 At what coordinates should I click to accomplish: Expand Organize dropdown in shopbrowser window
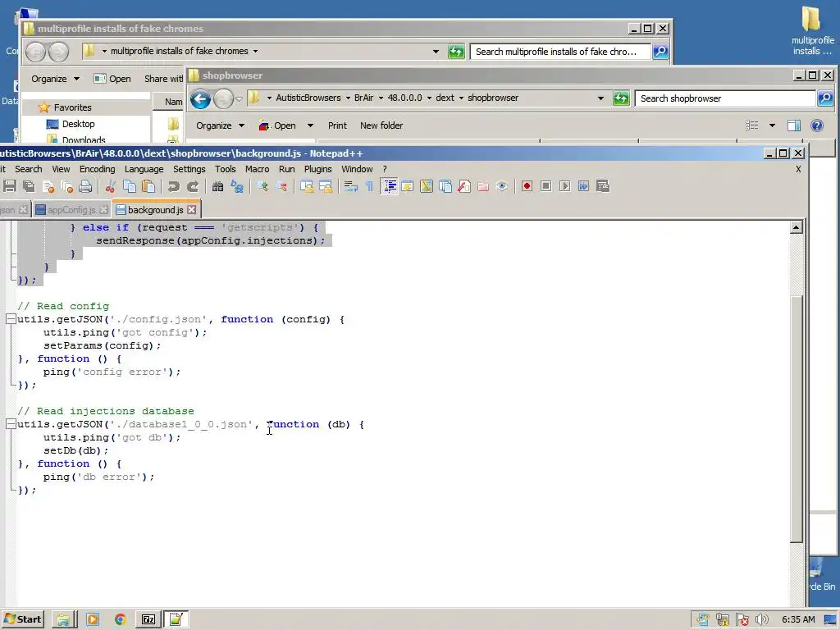[220, 126]
